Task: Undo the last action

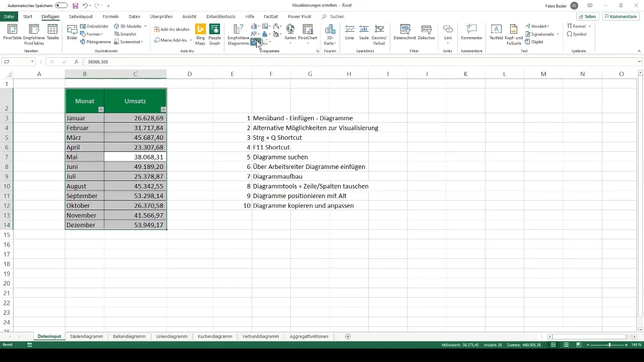Action: point(85,6)
